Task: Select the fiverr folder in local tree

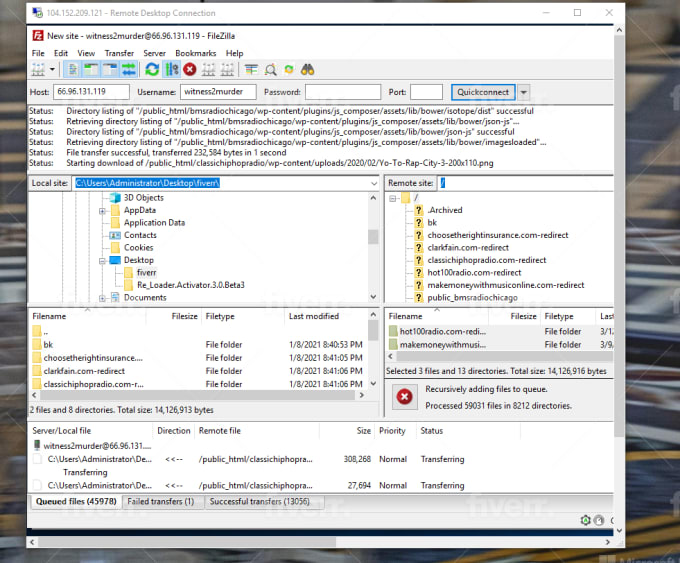Action: pos(146,272)
